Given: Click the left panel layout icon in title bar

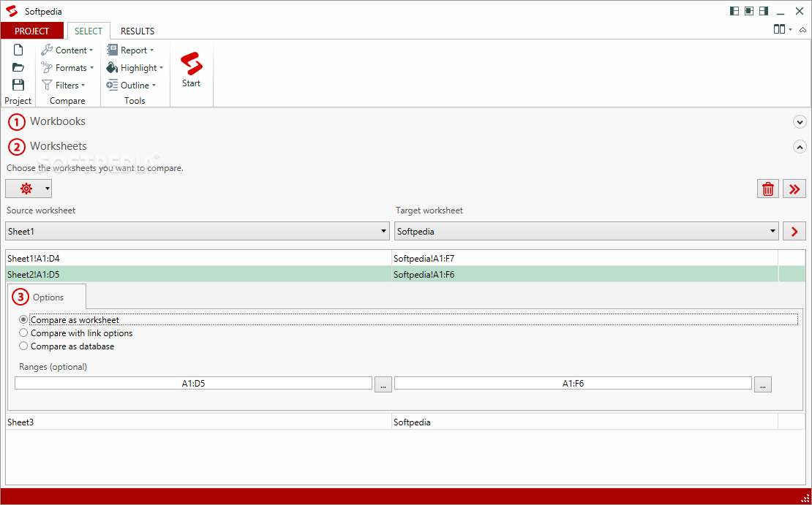Looking at the screenshot, I should tap(734, 11).
